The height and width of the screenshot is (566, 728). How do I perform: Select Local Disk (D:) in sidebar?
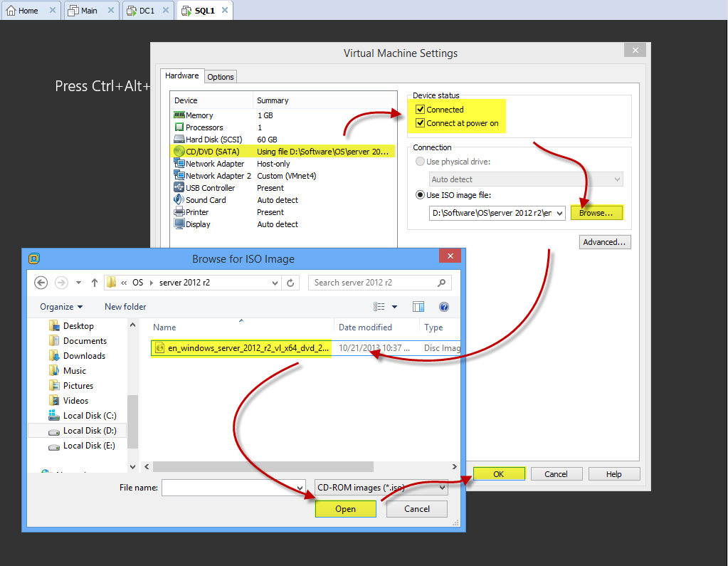(x=83, y=430)
